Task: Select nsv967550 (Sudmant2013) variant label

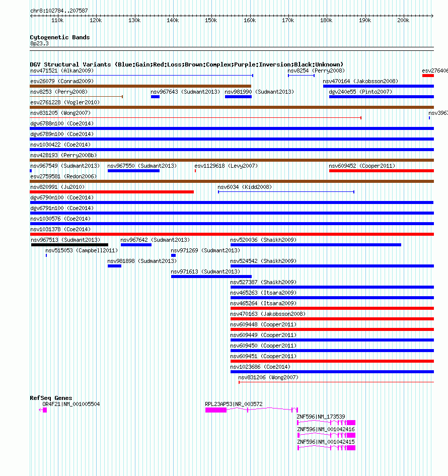Action: point(142,166)
